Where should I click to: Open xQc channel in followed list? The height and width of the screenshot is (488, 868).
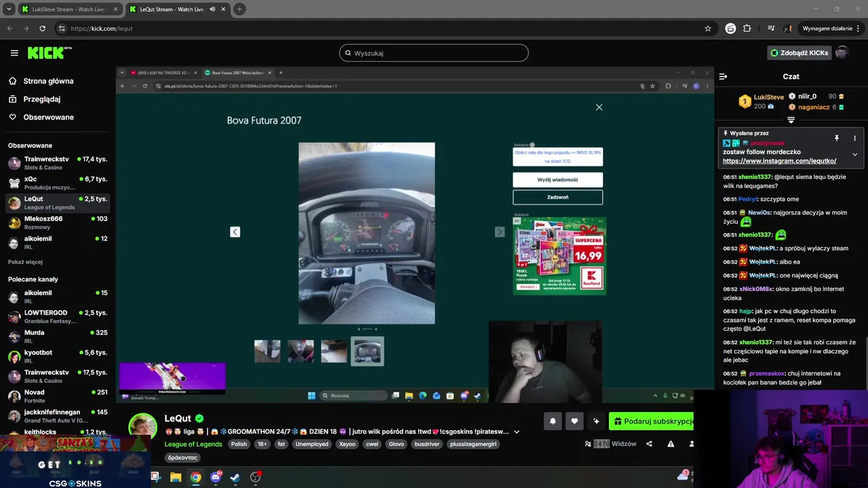(58, 183)
